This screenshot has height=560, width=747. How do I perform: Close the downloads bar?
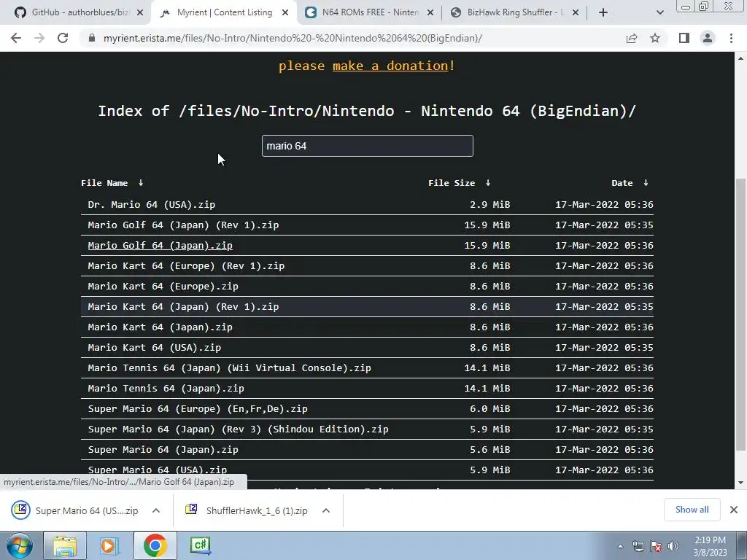coord(734,510)
